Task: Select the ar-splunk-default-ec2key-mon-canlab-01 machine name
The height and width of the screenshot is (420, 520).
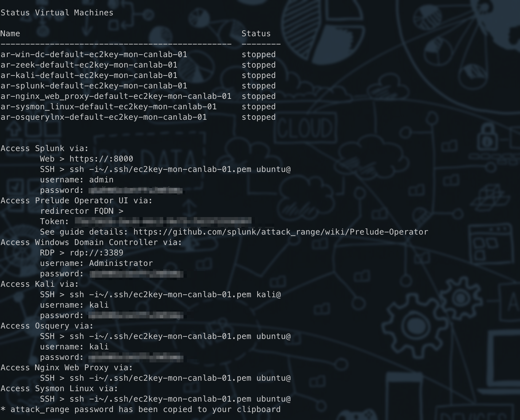Action: (94, 86)
